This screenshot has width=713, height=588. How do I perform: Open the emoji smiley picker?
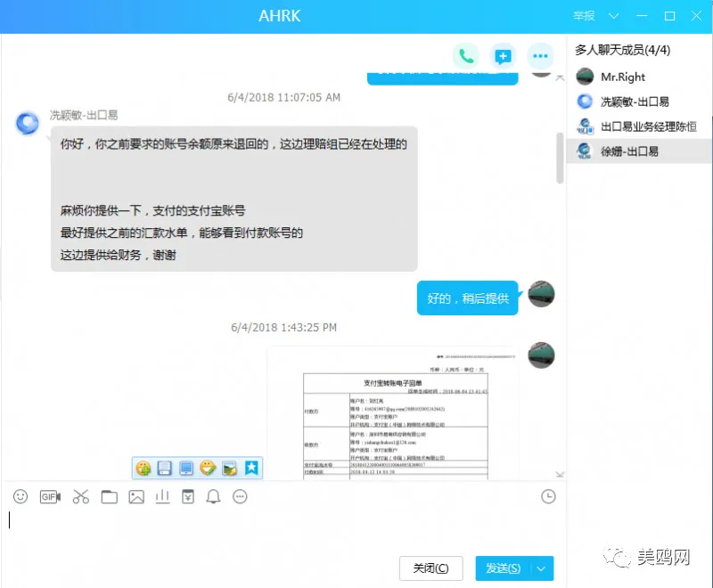20,496
